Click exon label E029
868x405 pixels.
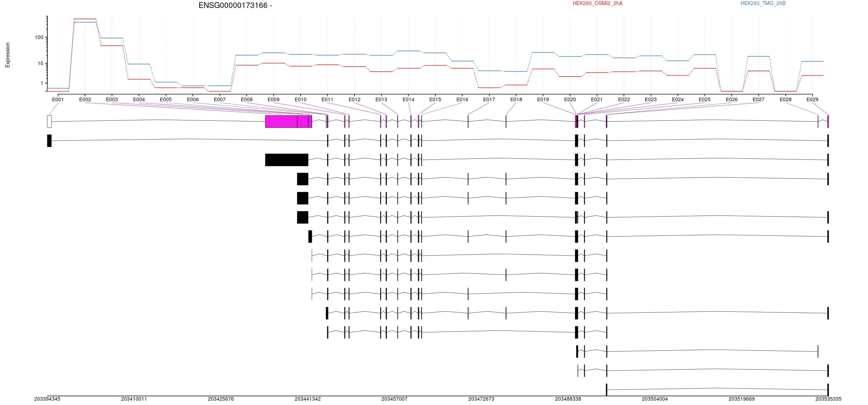click(812, 99)
